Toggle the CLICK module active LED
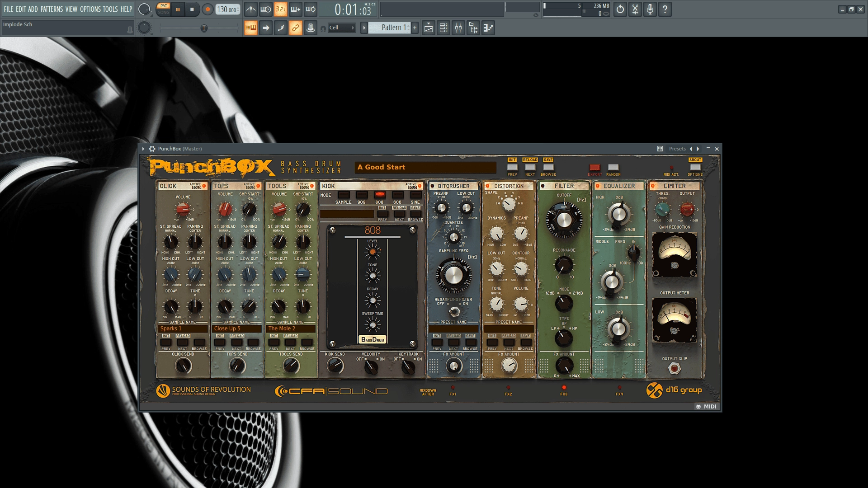 coord(204,186)
